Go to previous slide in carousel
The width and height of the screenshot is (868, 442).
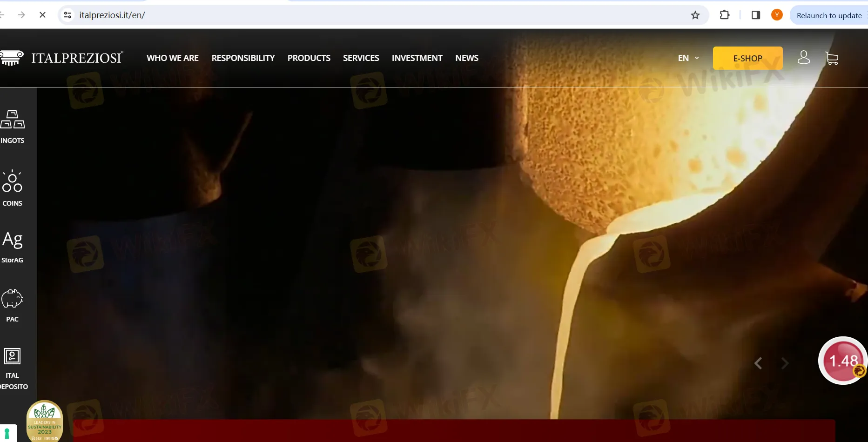758,363
